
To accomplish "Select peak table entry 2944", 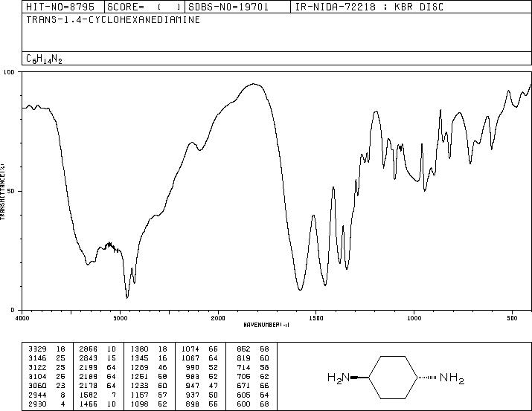I will click(x=38, y=395).
